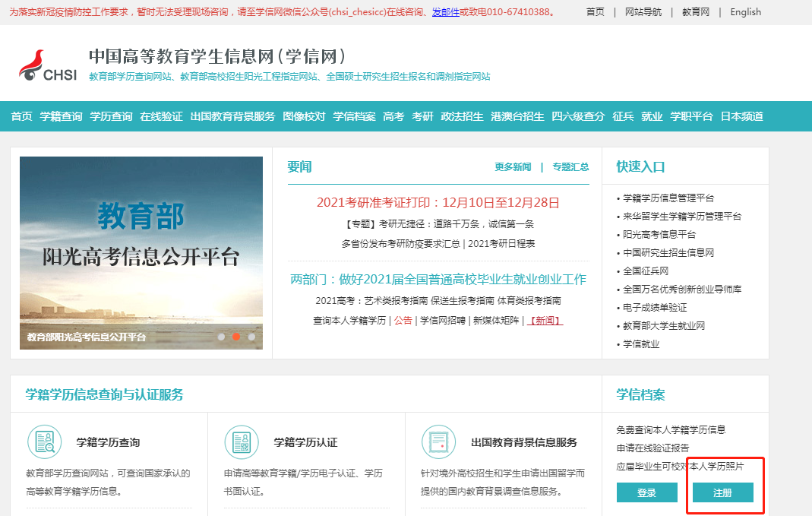Open 就业 in the navigation bar
The image size is (812, 516).
click(x=652, y=116)
